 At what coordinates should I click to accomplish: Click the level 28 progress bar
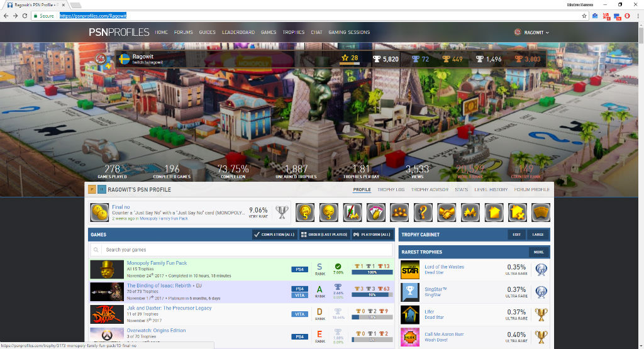(350, 64)
